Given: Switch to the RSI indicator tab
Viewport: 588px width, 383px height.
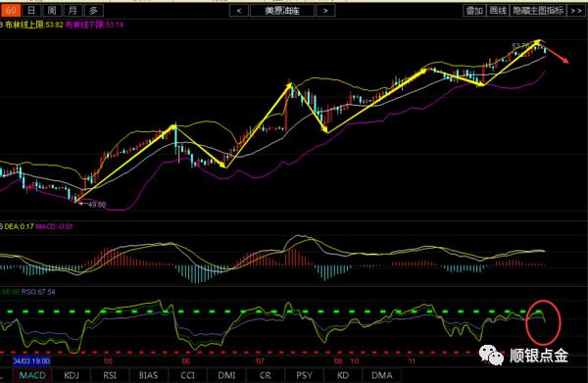Looking at the screenshot, I should [110, 375].
